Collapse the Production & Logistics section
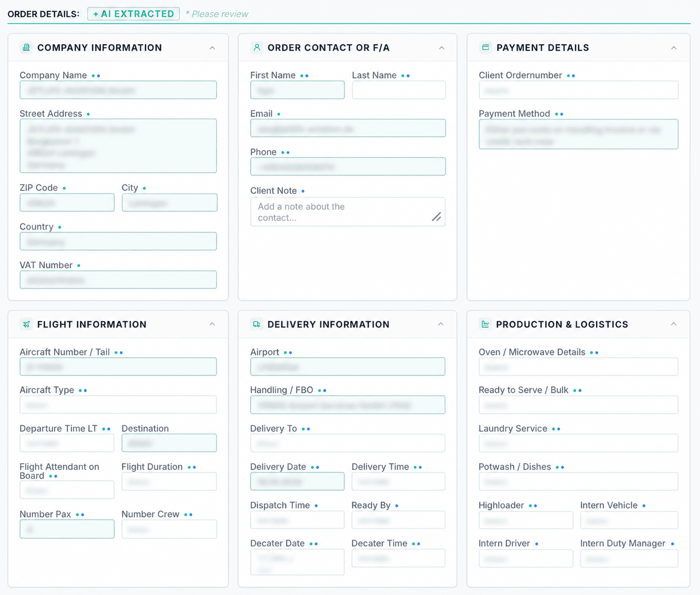 [x=674, y=324]
